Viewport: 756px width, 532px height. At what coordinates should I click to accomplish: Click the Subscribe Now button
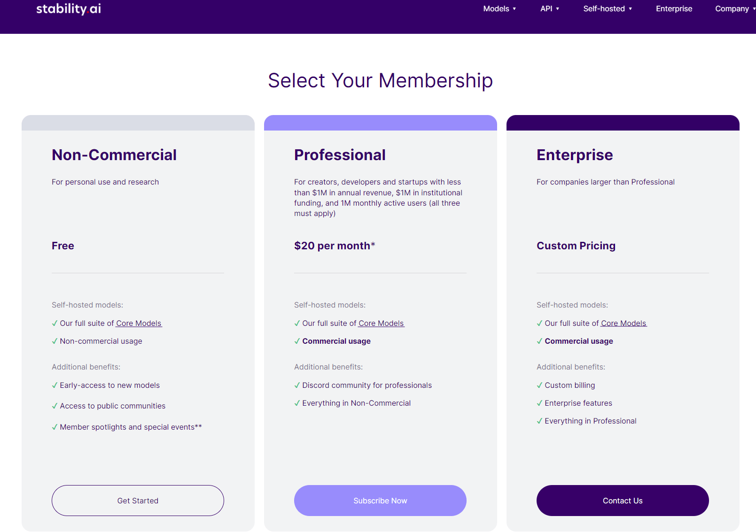point(380,501)
